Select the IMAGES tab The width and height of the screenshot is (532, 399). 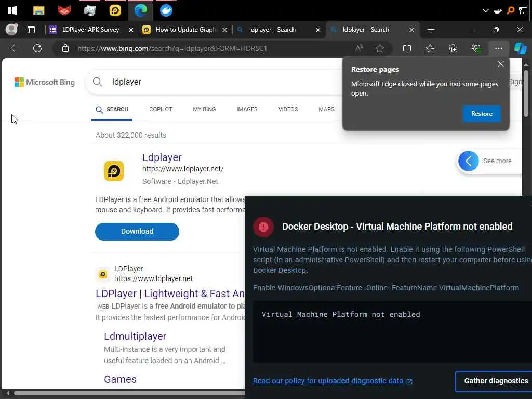pyautogui.click(x=247, y=109)
